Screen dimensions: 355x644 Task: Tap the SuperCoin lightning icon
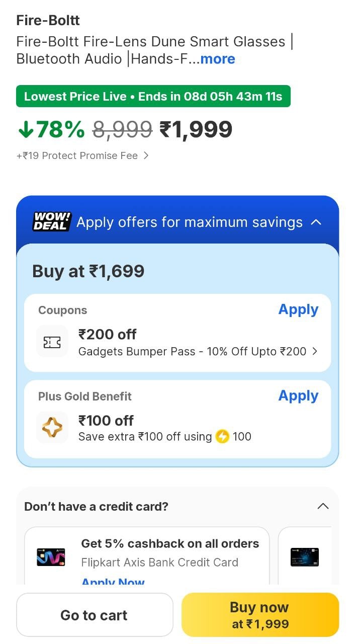[222, 436]
